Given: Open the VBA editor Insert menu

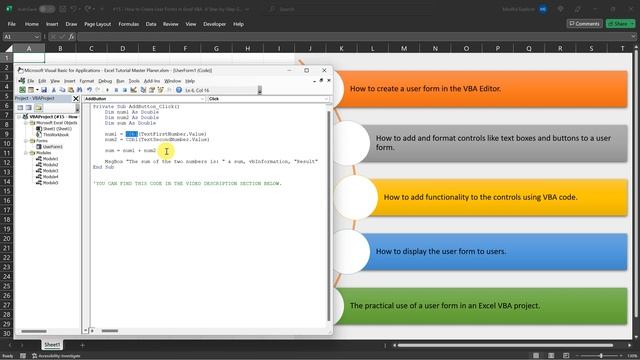Looking at the screenshot, I should pyautogui.click(x=69, y=81).
